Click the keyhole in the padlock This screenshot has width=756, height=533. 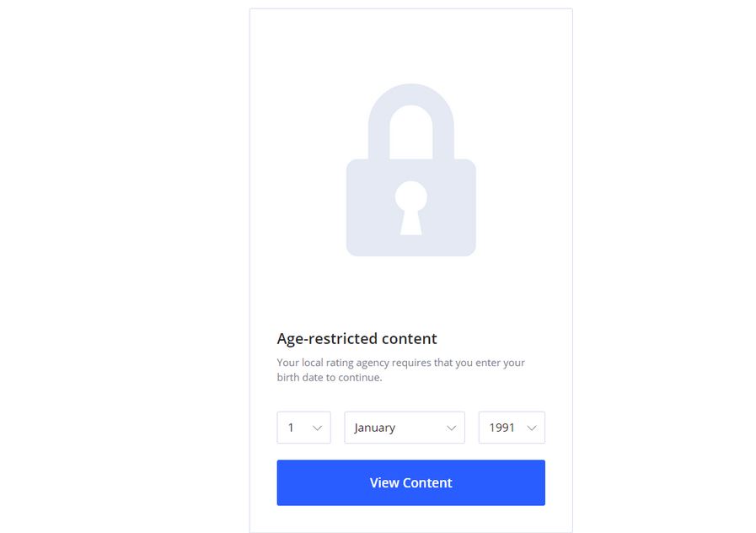(x=410, y=208)
